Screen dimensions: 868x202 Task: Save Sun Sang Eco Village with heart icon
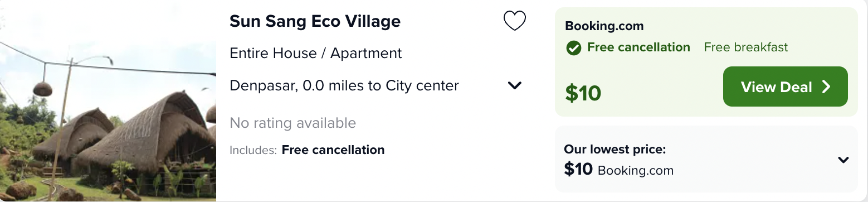click(x=514, y=21)
